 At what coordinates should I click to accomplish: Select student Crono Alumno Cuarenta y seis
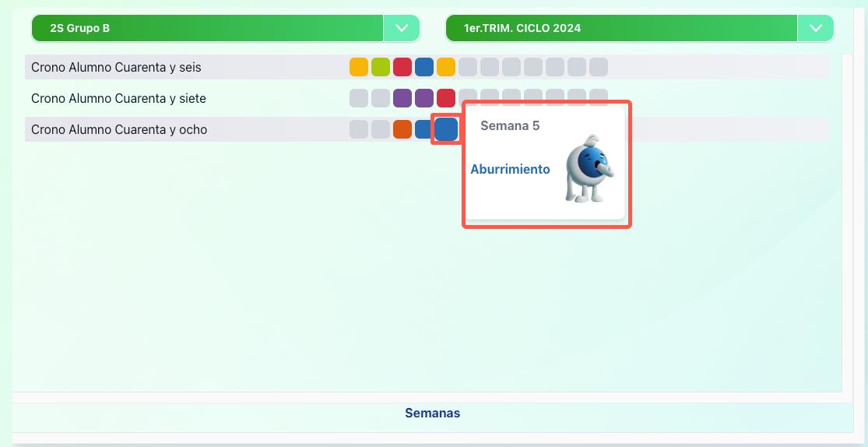pyautogui.click(x=116, y=68)
